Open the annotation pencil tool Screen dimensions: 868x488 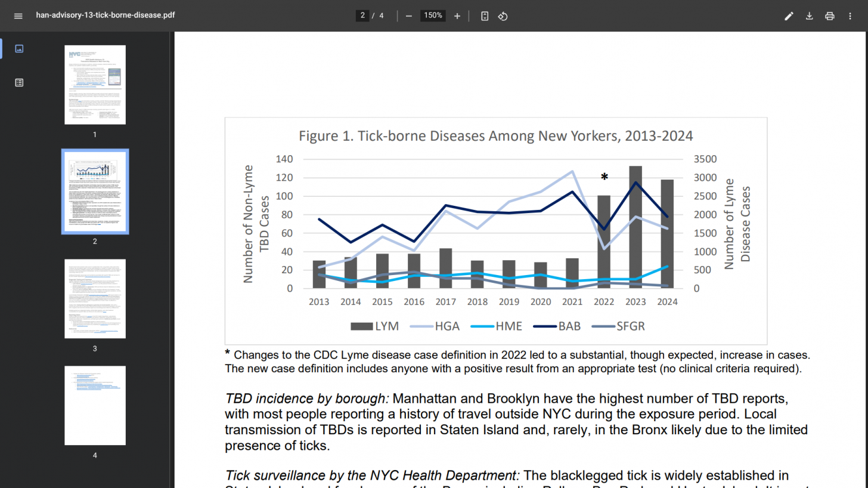[789, 16]
